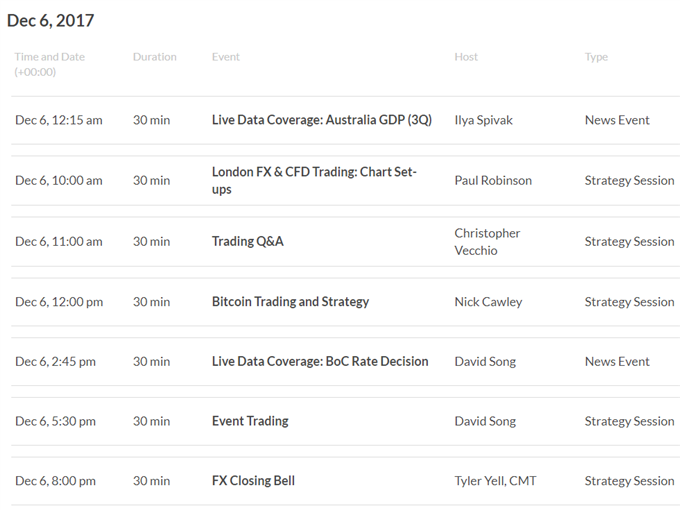Open the Trading Q&A webinar

click(x=247, y=241)
